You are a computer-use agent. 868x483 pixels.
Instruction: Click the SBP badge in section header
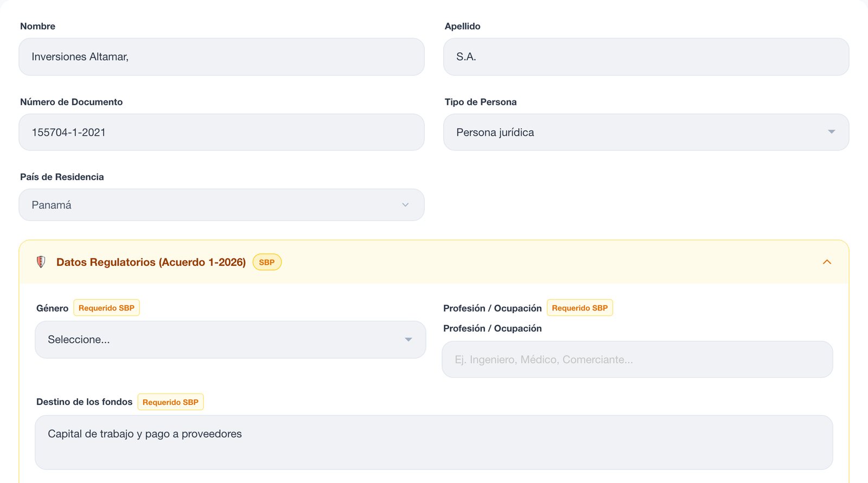click(267, 262)
